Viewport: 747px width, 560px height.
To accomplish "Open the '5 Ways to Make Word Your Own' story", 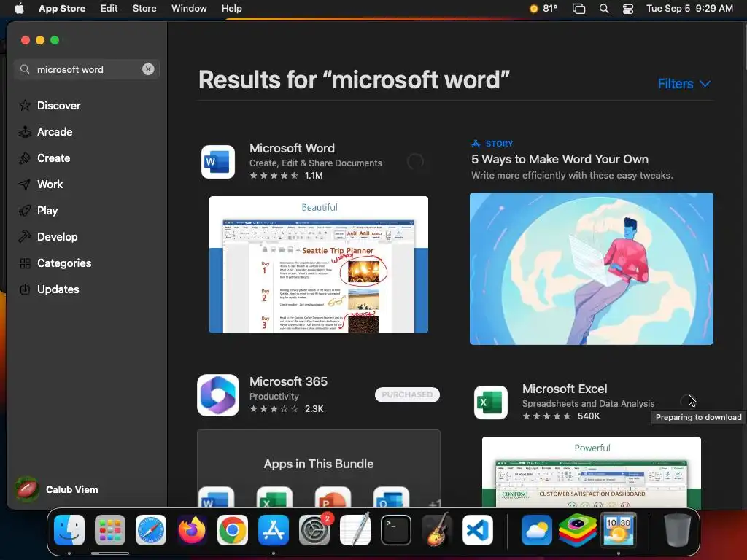I will 560,159.
